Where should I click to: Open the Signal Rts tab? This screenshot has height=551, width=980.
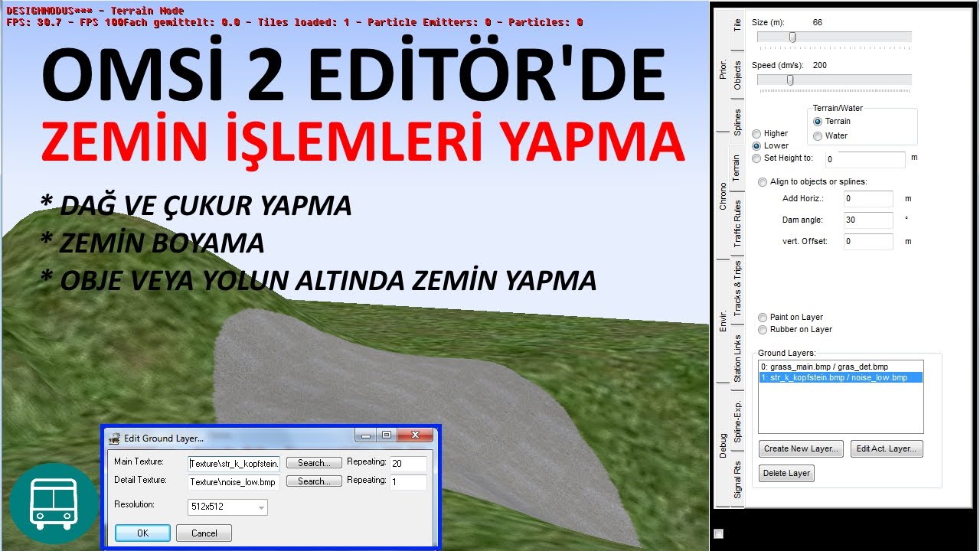point(737,480)
